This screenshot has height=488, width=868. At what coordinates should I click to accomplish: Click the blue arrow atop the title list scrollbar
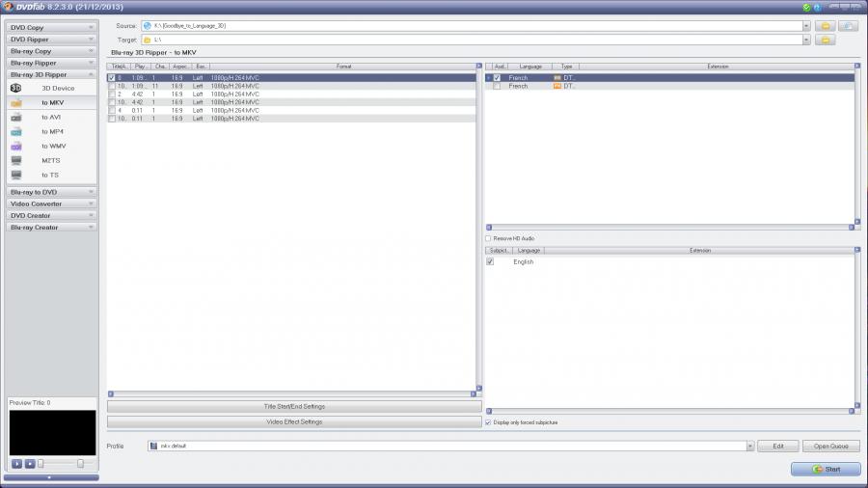pos(478,66)
